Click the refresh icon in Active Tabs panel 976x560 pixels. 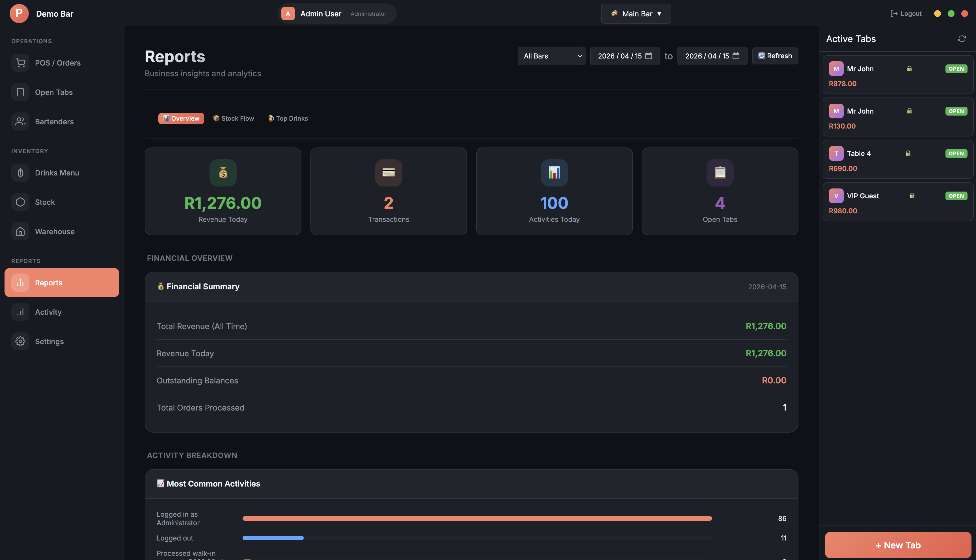tap(962, 39)
